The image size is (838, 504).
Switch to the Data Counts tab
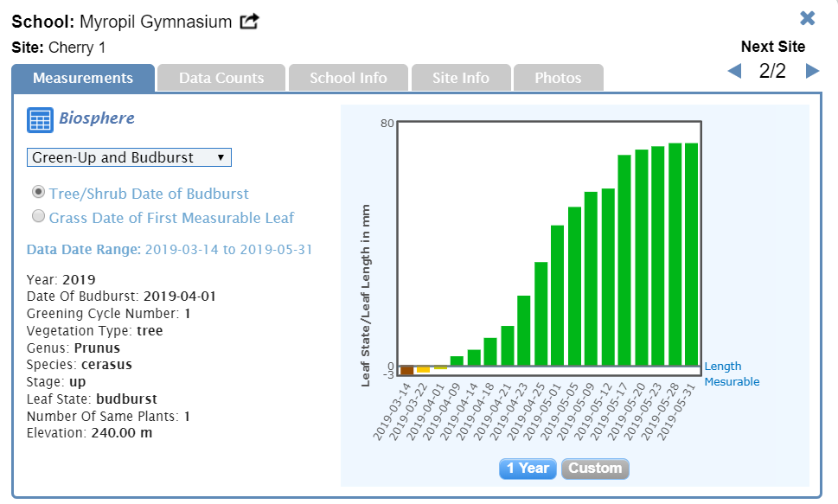click(221, 78)
